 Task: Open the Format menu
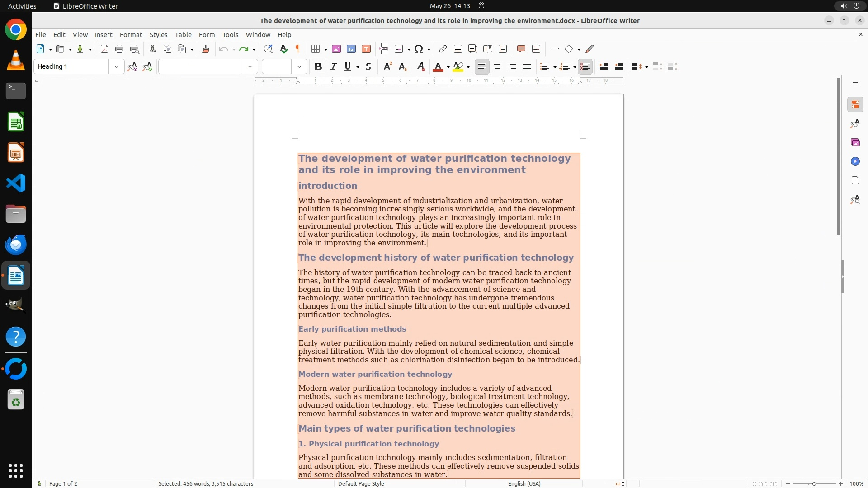coord(131,35)
